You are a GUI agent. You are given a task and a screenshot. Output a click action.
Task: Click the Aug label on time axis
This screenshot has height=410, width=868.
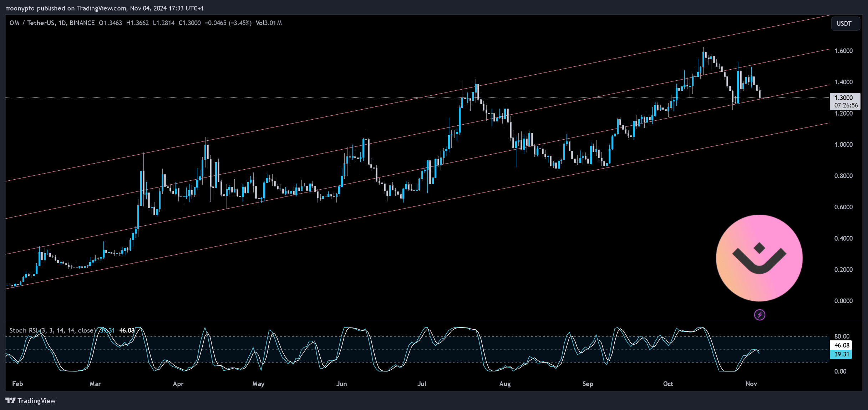point(505,384)
